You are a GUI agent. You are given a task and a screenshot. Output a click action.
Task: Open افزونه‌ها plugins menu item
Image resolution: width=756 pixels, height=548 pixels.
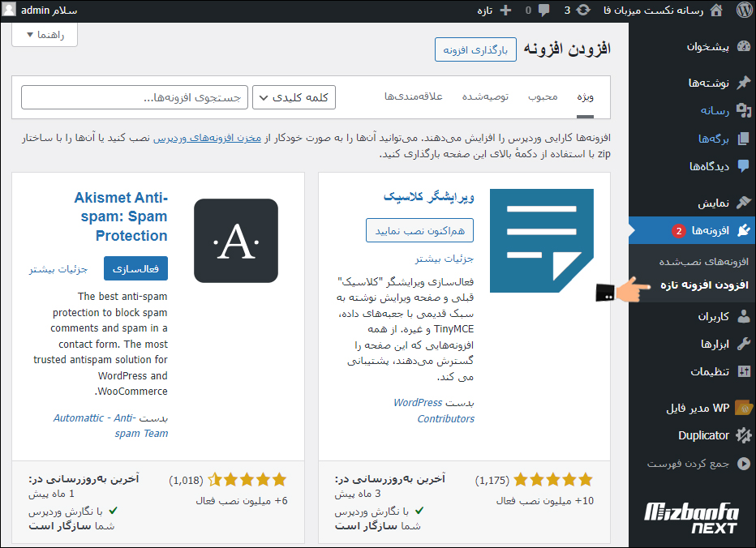pyautogui.click(x=692, y=230)
